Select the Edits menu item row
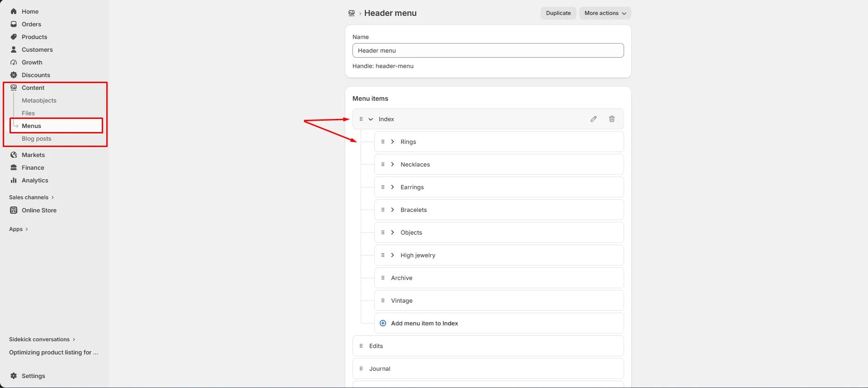 (x=488, y=346)
